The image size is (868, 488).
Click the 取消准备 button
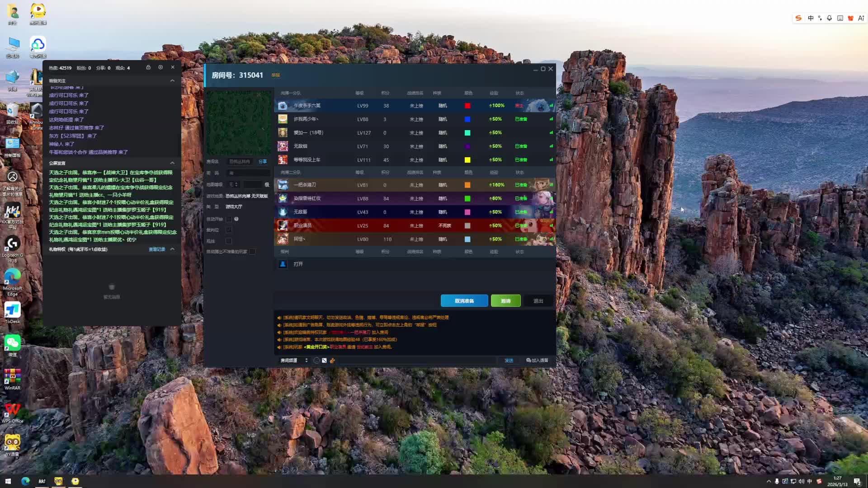464,301
